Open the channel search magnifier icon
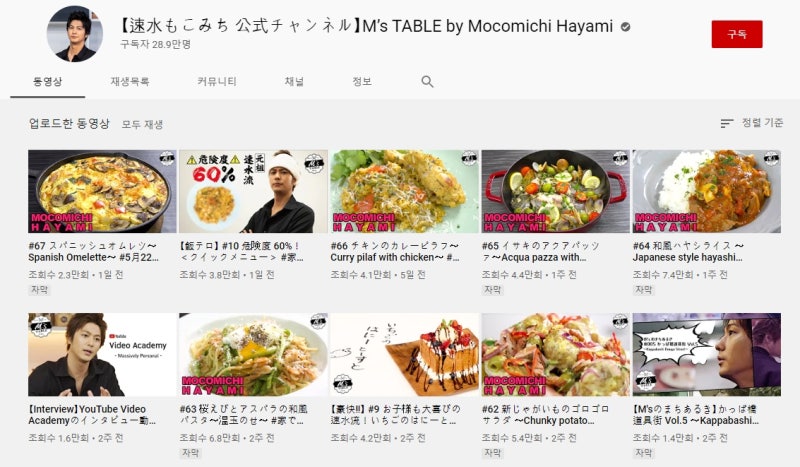Image resolution: width=800 pixels, height=467 pixels. pos(427,82)
